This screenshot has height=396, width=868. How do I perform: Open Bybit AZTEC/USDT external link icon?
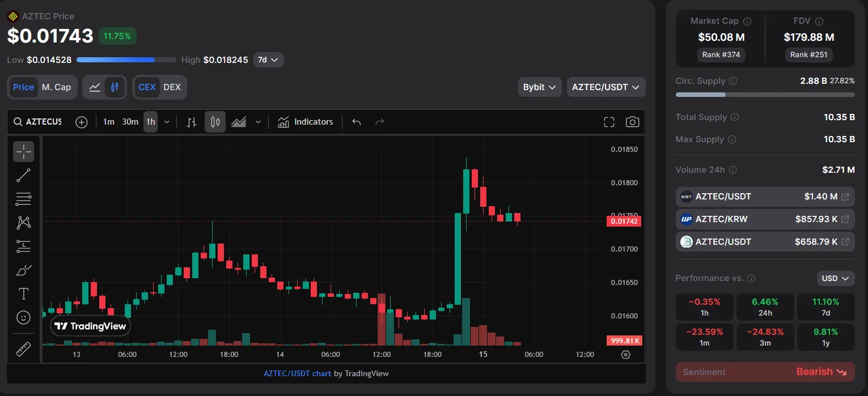pos(845,197)
